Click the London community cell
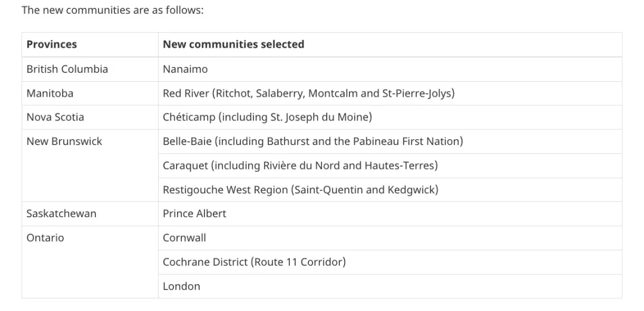Viewport: 644px width, 311px height. click(x=181, y=286)
